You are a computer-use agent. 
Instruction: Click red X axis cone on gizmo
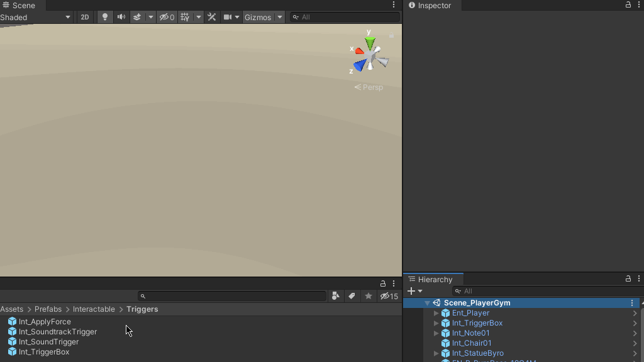coord(360,52)
